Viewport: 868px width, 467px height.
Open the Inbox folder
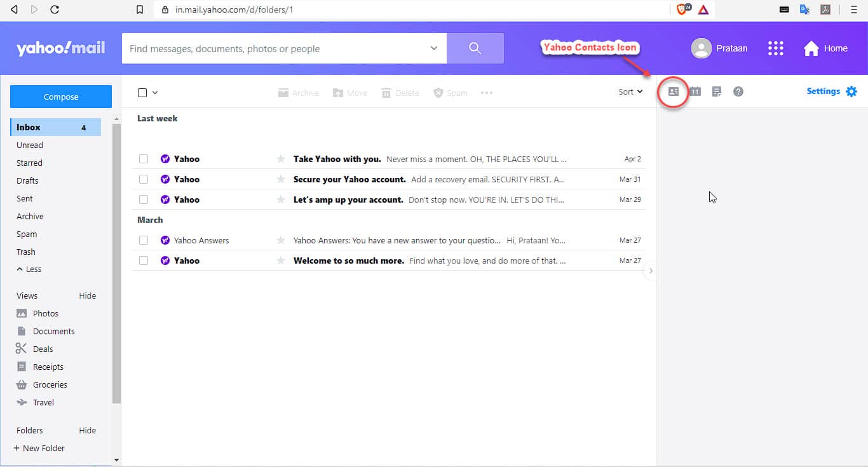(55, 127)
